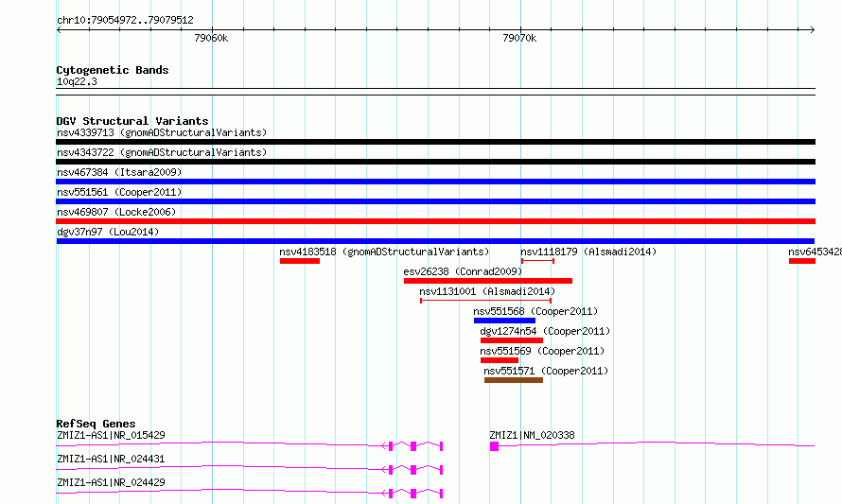
Task: Click the nsv1131001 (Alsmadi2014) label
Action: tap(487, 291)
